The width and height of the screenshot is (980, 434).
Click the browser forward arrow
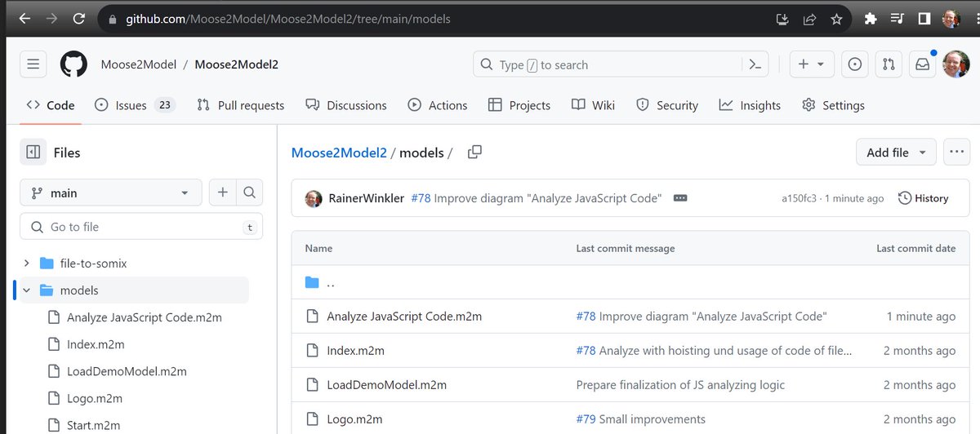click(x=51, y=19)
